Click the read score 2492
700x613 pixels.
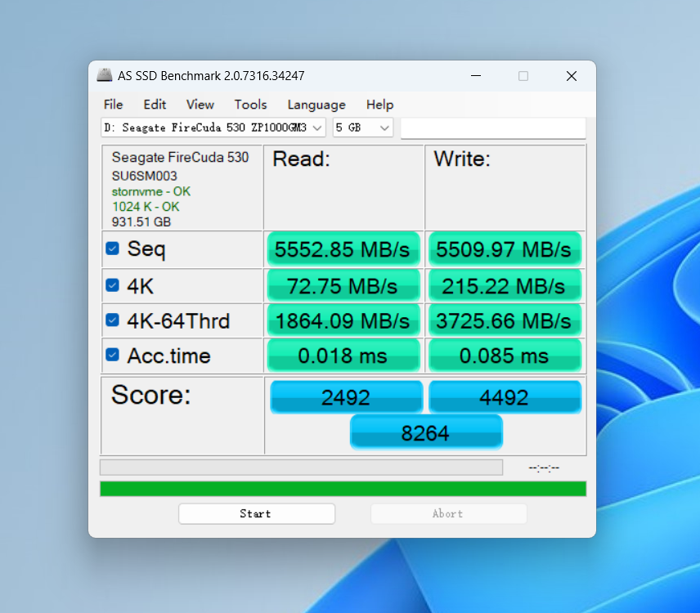[347, 397]
